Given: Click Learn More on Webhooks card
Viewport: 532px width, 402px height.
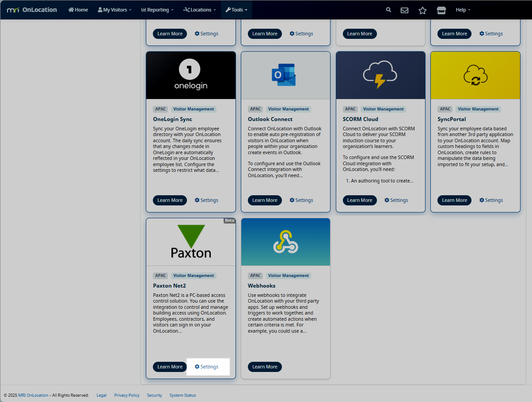Looking at the screenshot, I should tap(265, 367).
